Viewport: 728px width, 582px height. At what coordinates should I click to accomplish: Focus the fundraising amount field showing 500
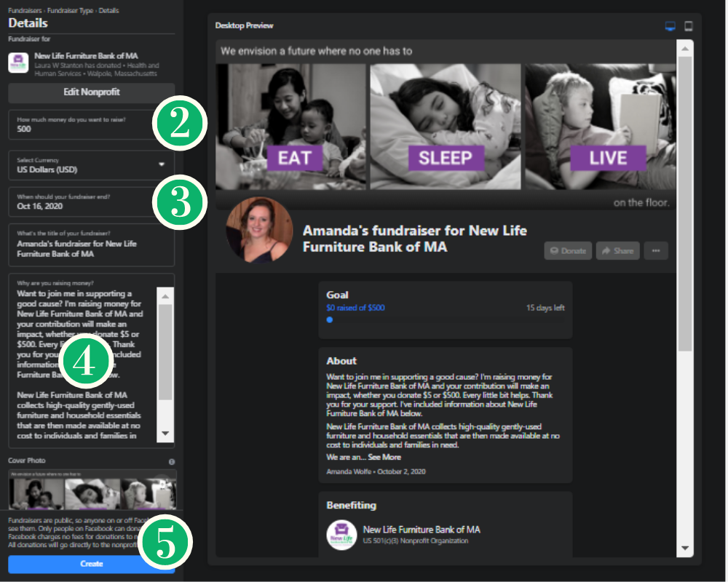(92, 125)
